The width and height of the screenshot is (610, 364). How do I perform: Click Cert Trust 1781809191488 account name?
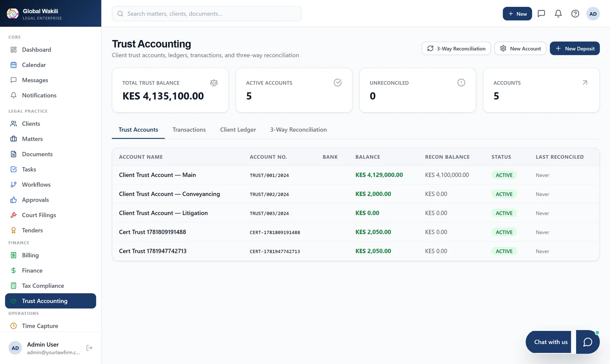click(152, 232)
